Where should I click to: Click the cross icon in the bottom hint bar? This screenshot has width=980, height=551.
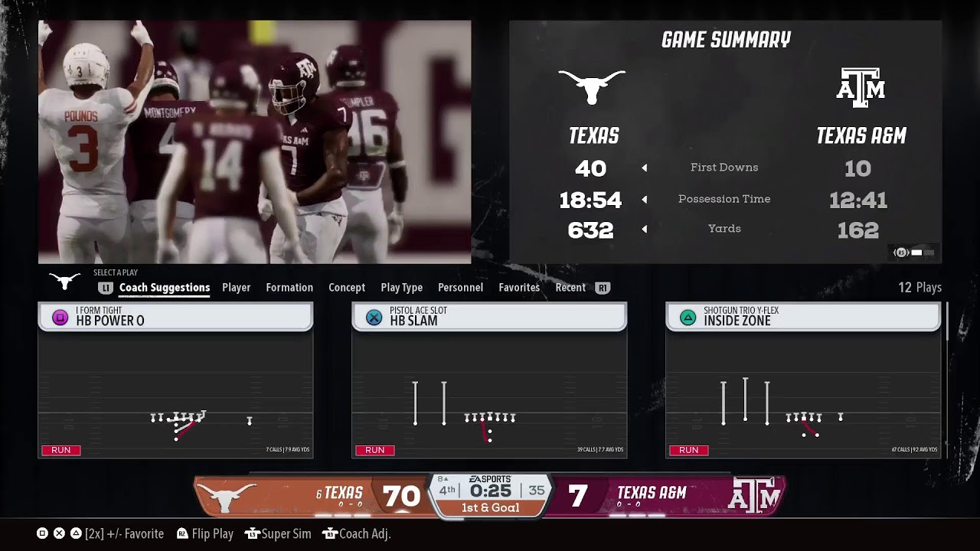point(59,534)
